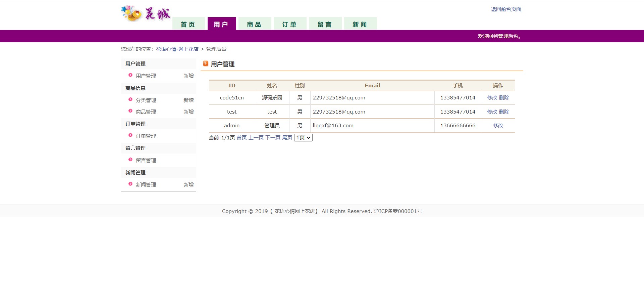644x303 pixels.
Task: Click the pink bullet beside 新闻管理
Action: pyautogui.click(x=130, y=184)
